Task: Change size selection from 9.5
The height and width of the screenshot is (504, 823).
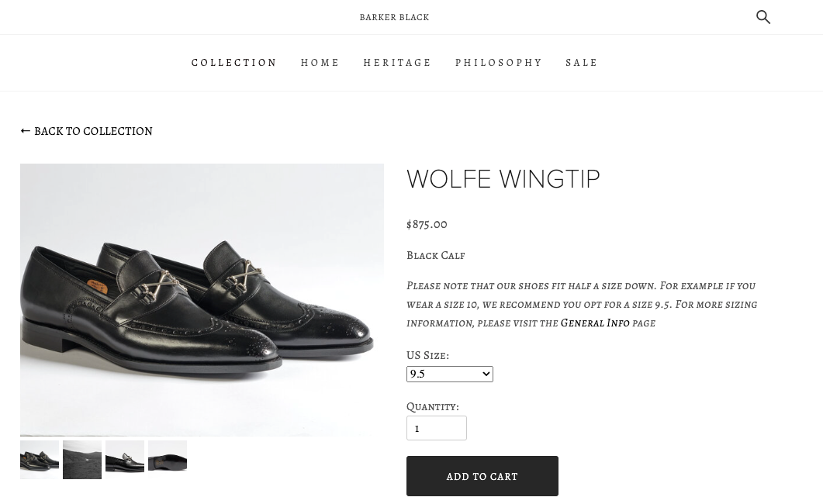Action: pos(450,374)
